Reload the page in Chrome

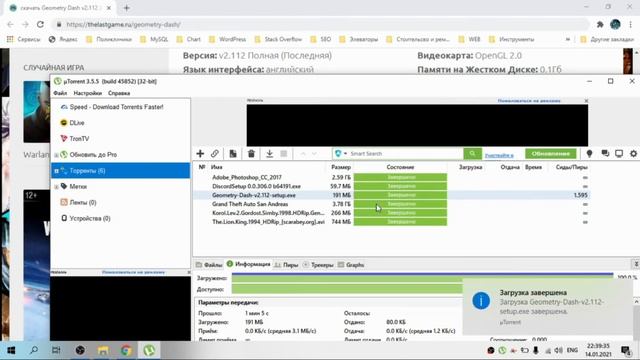40,24
